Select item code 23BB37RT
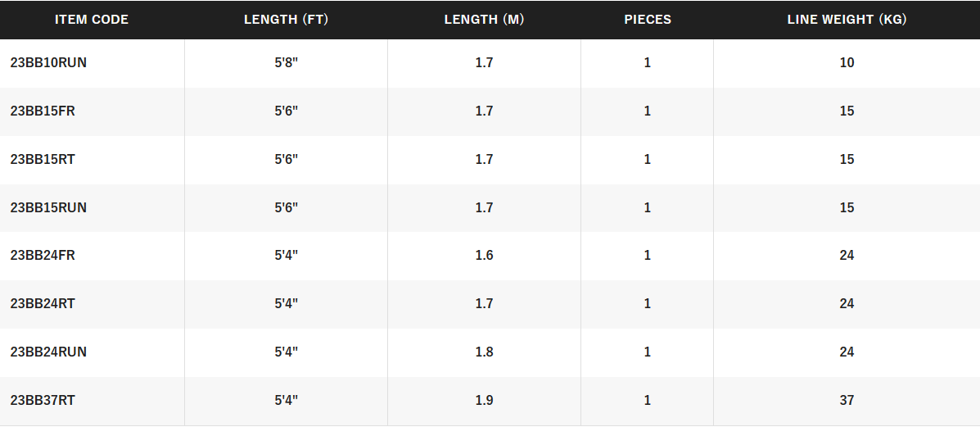 (43, 401)
